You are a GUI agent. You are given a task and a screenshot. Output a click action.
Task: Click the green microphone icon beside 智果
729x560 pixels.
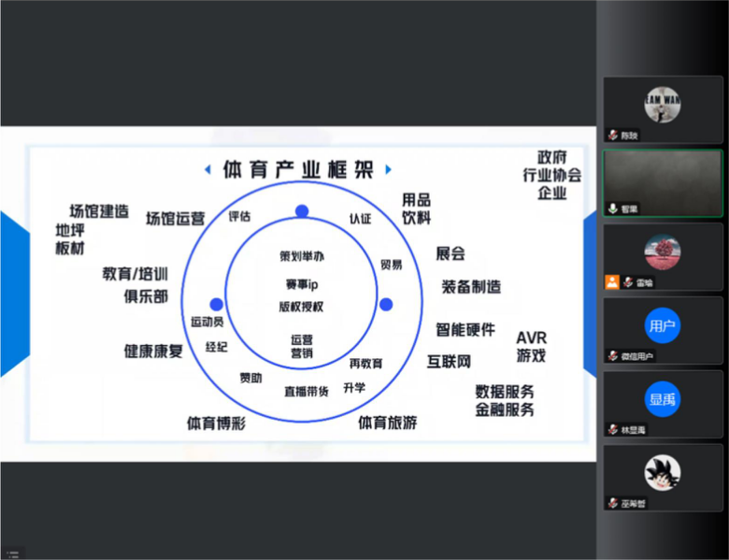tap(612, 208)
